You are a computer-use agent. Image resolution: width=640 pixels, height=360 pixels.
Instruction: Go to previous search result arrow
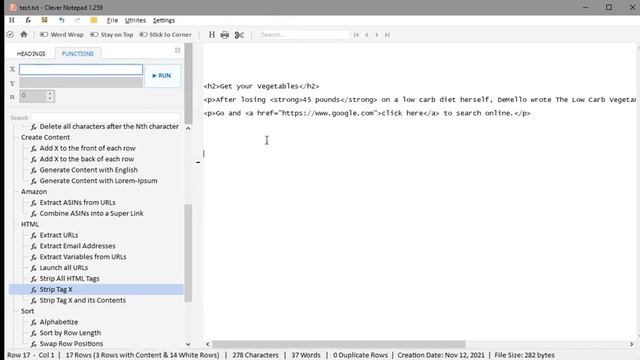367,35
